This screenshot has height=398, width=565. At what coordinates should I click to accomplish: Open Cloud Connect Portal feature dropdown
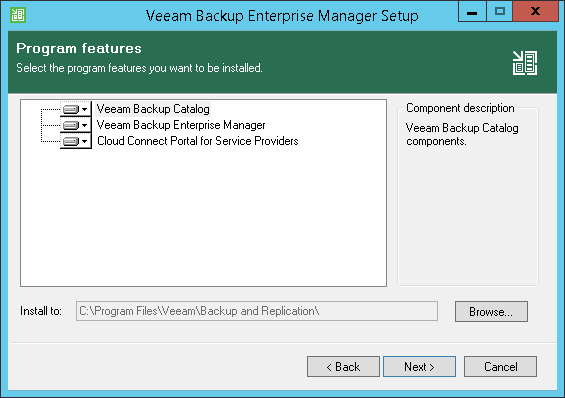pos(76,141)
